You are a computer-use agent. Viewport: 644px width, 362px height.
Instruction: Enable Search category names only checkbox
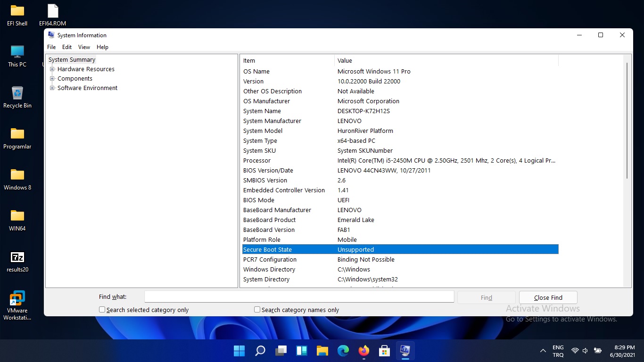point(257,310)
